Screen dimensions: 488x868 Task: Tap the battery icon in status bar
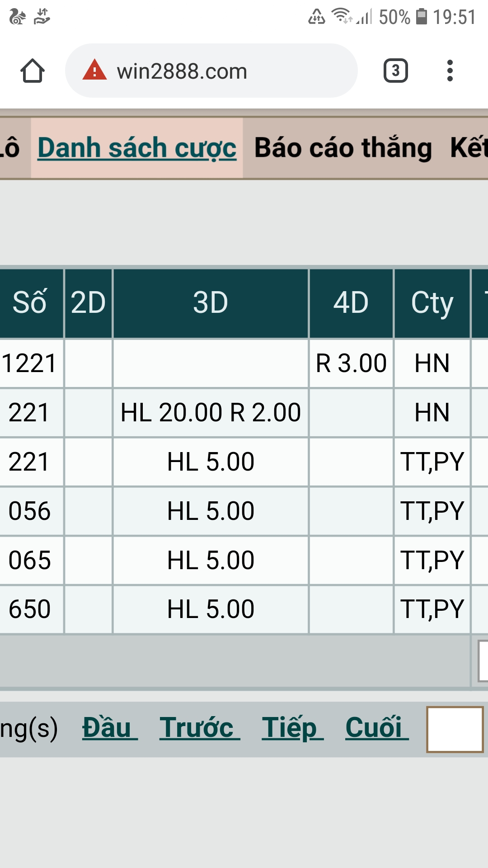click(421, 17)
